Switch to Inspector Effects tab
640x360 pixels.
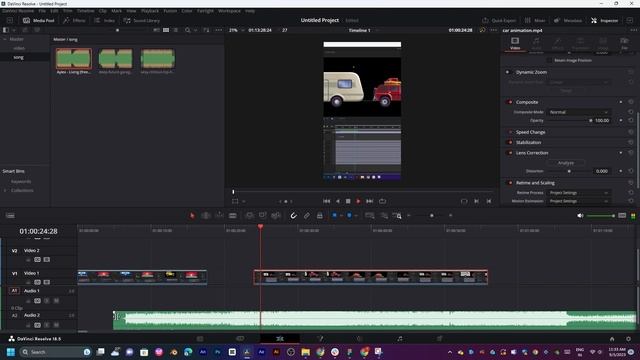pos(558,43)
